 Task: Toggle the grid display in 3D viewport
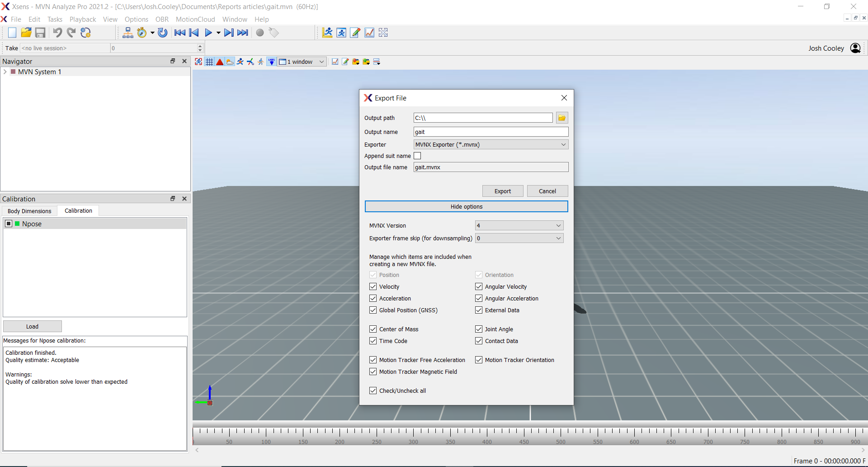point(209,62)
